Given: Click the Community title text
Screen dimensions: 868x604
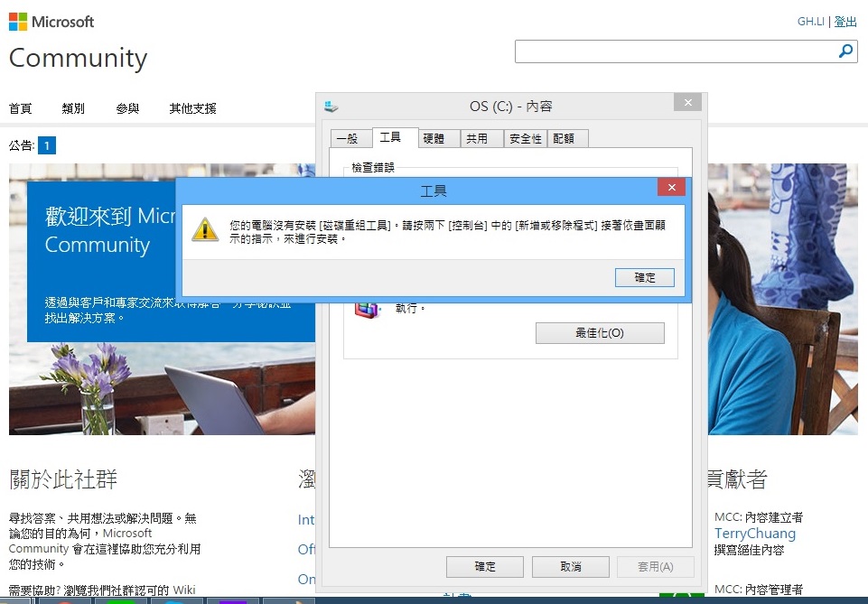Looking at the screenshot, I should (x=78, y=58).
